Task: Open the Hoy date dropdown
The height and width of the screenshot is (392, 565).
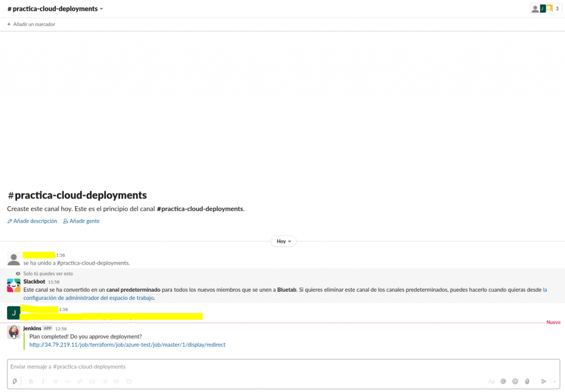Action: [x=283, y=241]
